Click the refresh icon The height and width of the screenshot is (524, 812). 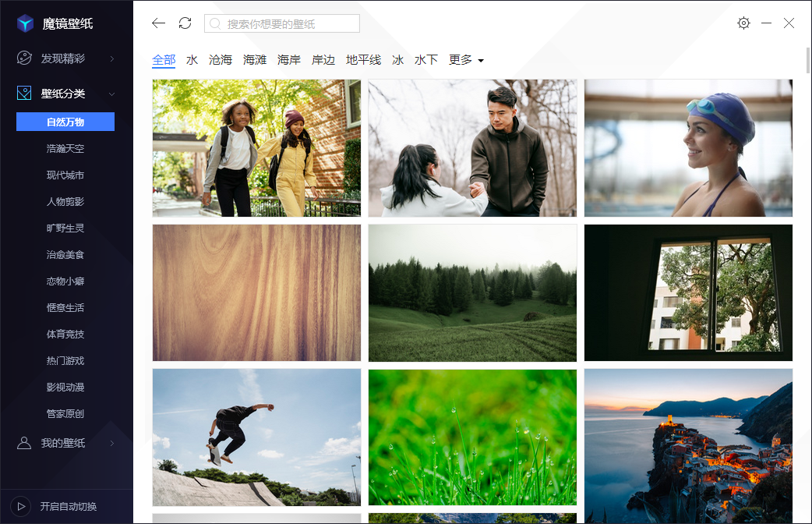pos(185,23)
